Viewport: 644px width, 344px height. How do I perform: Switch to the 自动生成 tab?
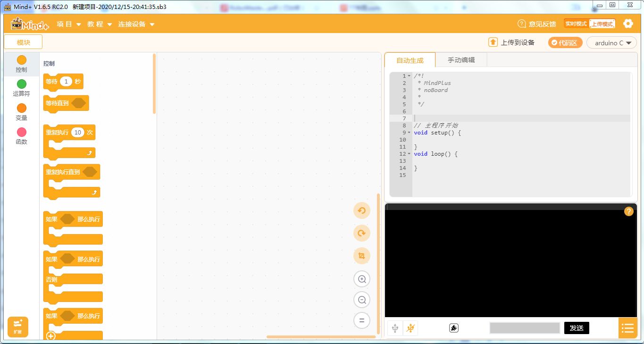[410, 60]
